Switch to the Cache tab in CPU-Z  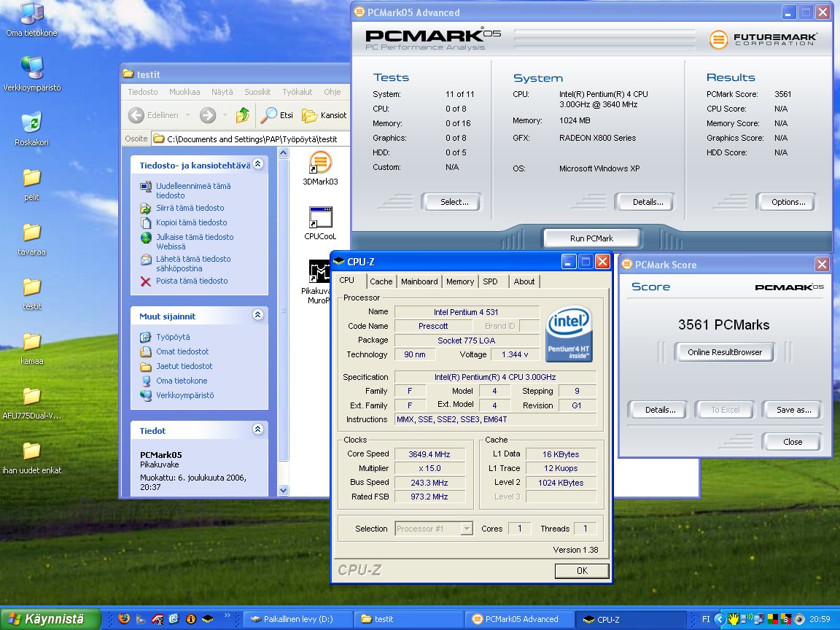tap(381, 281)
